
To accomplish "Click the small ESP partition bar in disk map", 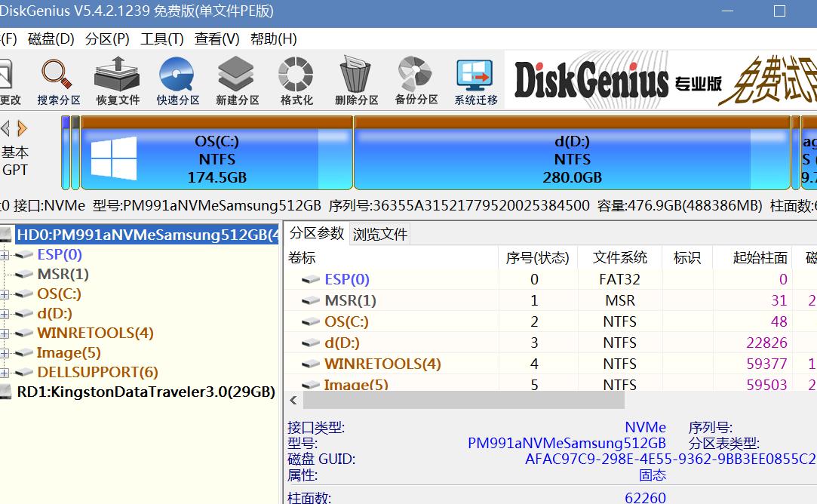I will pyautogui.click(x=66, y=152).
